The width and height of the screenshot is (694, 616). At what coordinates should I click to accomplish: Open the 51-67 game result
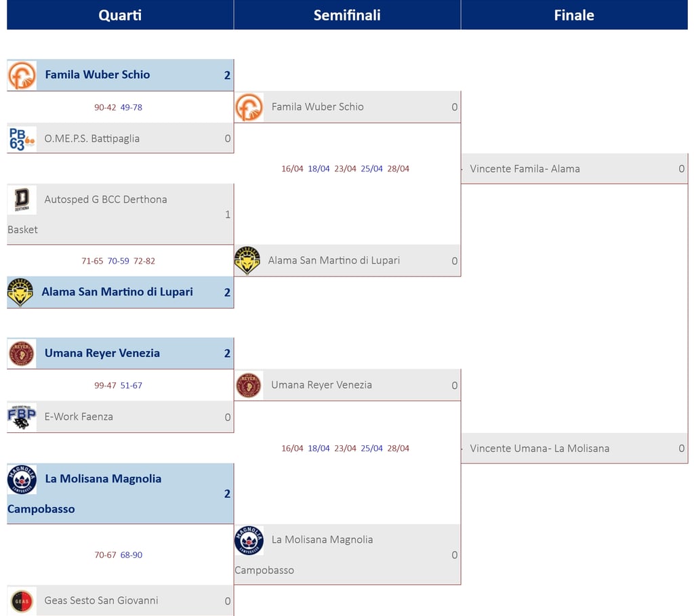click(x=131, y=386)
